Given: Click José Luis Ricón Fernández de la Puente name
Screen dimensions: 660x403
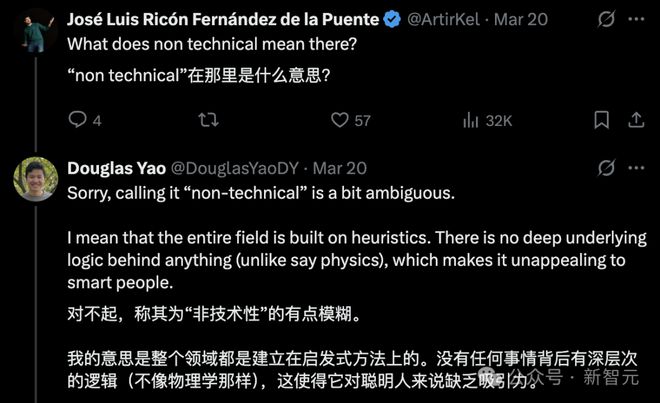Looking at the screenshot, I should (x=222, y=19).
